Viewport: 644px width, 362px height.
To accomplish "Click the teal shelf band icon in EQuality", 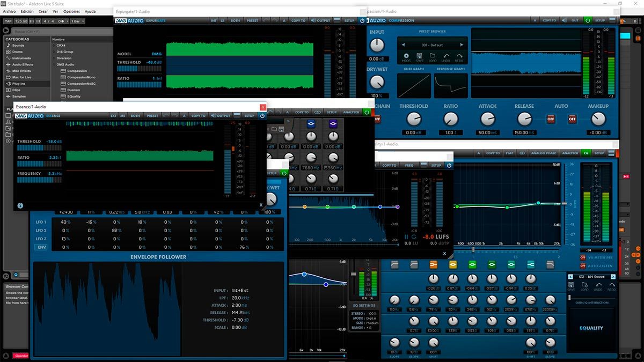I will (530, 264).
